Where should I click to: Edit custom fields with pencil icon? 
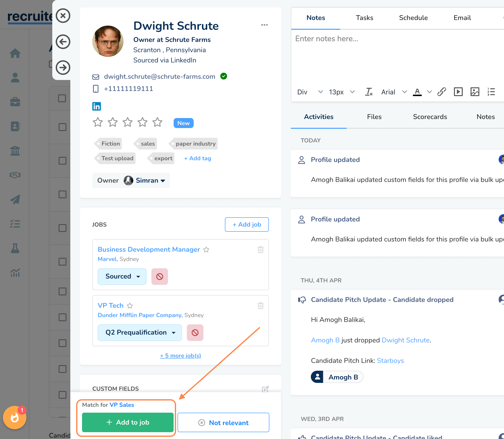[265, 389]
